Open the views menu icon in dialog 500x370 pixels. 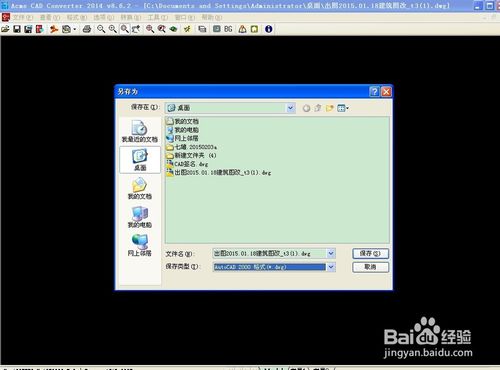click(343, 108)
